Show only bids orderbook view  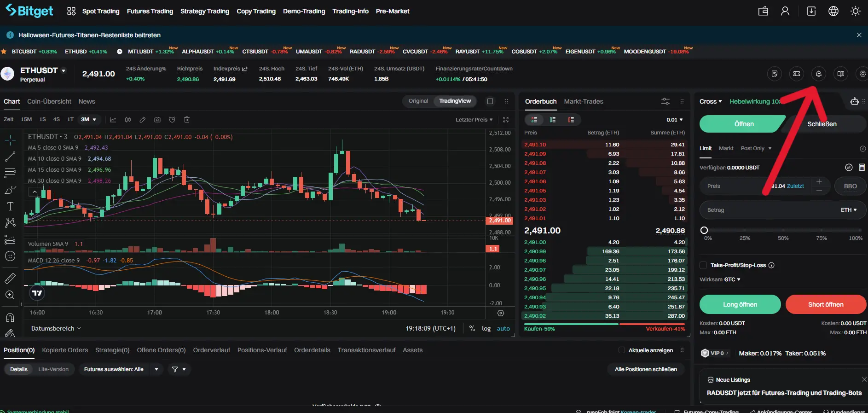tap(553, 120)
